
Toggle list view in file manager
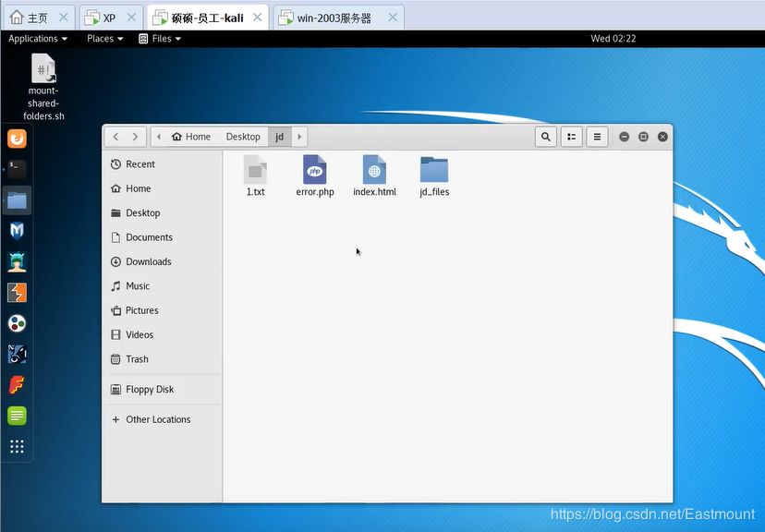pos(571,137)
